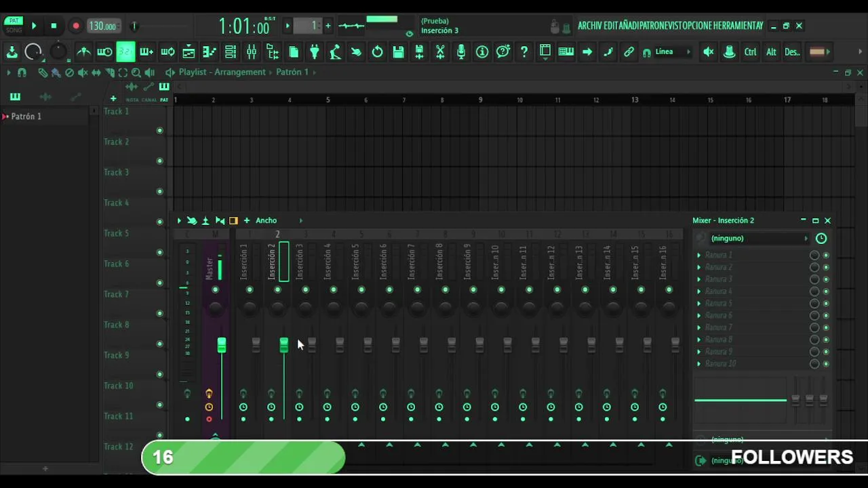
Task: Click the Alt modifier button
Action: [771, 52]
